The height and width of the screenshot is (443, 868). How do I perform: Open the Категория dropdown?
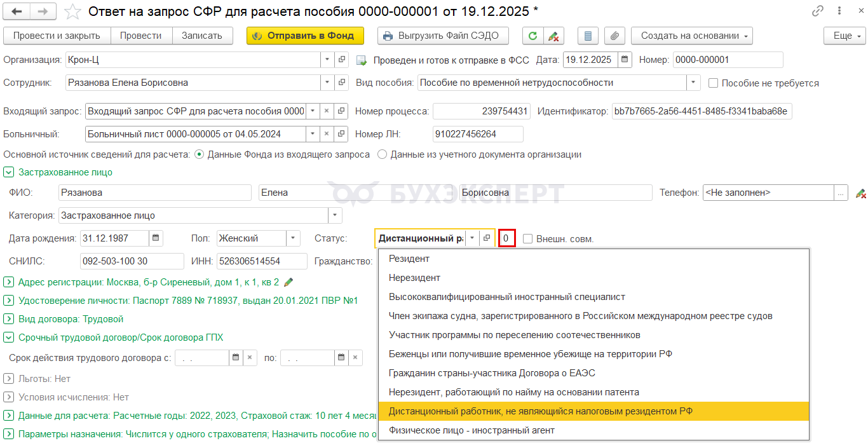click(335, 215)
